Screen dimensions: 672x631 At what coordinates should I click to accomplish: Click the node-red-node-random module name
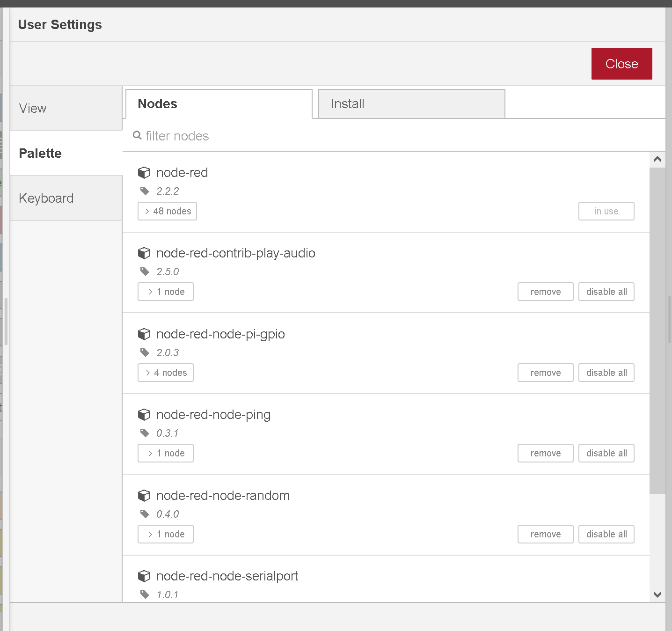point(223,496)
